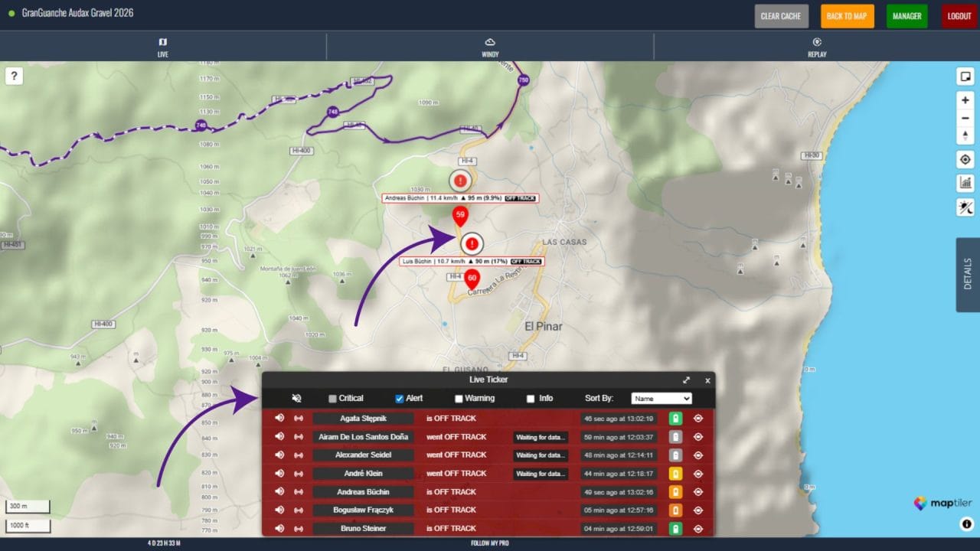Toggle day/night map mode icon
Viewport: 980px width, 551px height.
pos(965,207)
